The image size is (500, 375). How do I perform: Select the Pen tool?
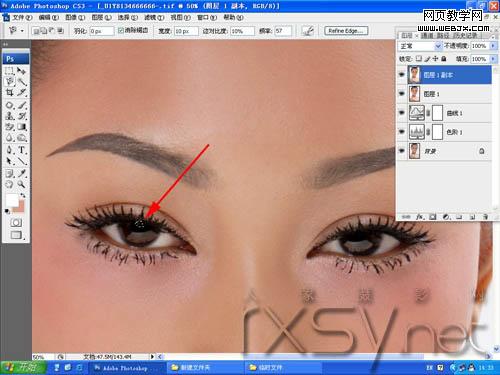9,150
